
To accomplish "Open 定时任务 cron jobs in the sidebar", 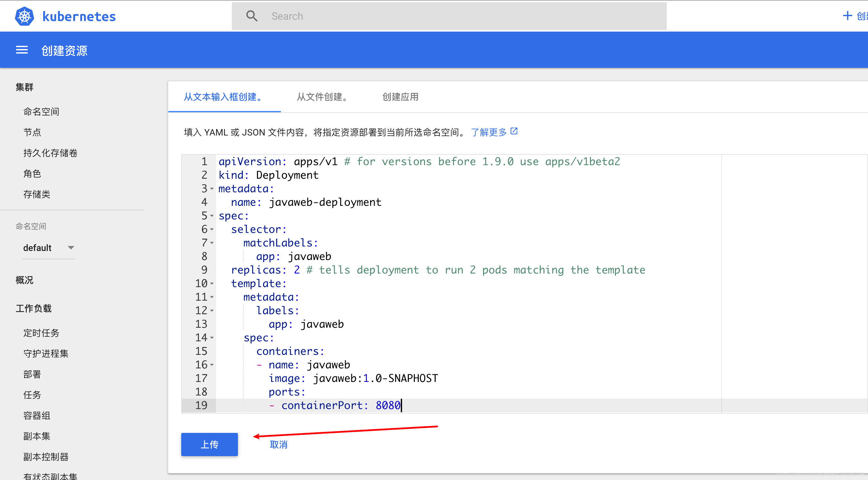I will click(42, 333).
